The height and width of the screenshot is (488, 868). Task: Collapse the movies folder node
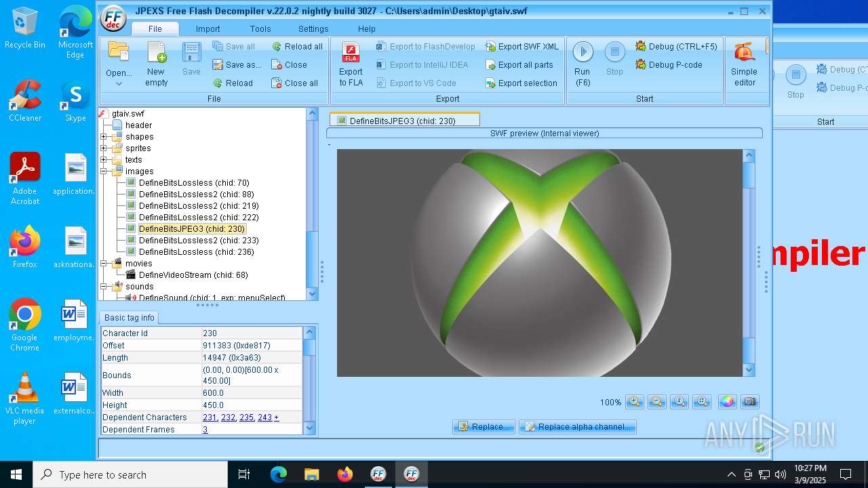(x=104, y=264)
